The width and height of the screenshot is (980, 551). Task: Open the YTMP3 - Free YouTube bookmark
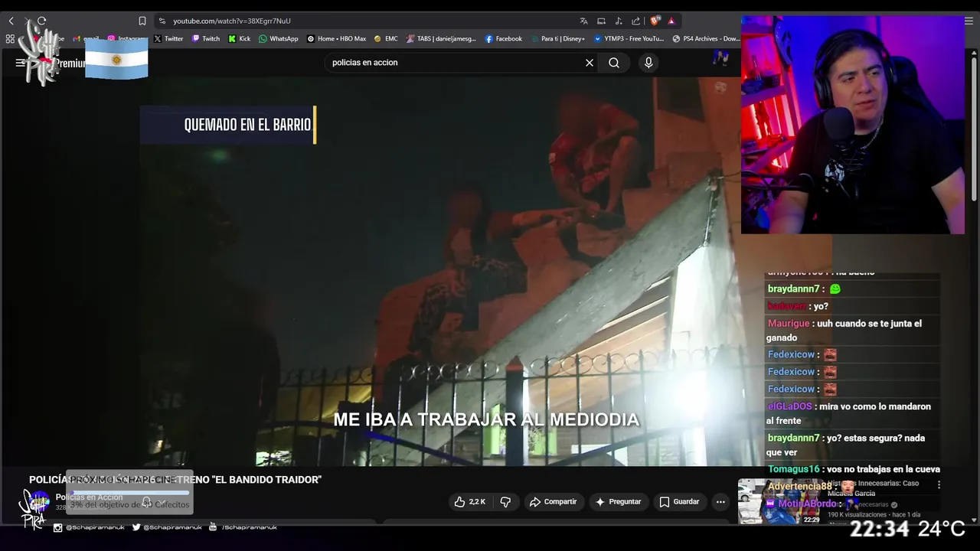tap(629, 38)
